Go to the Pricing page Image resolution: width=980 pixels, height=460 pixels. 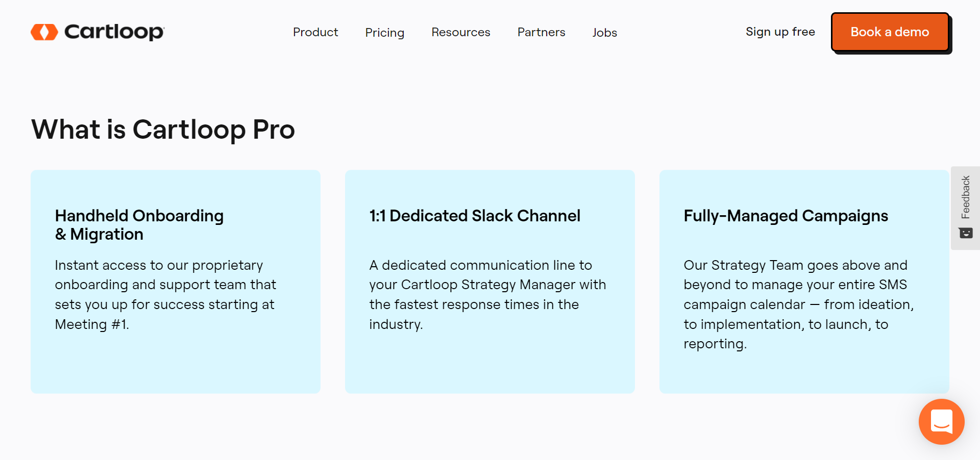click(x=385, y=33)
